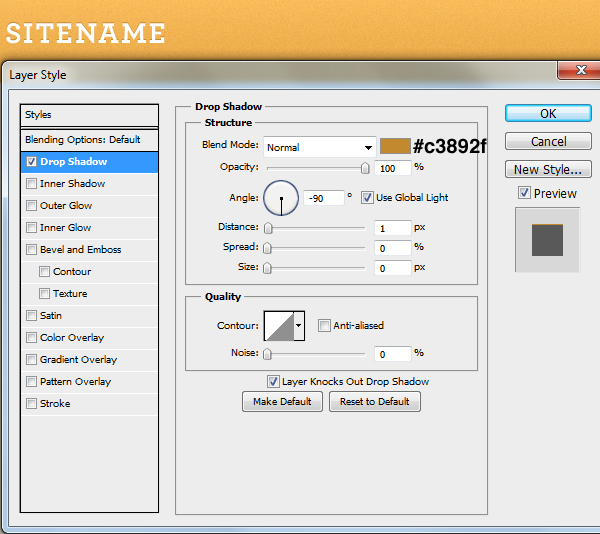Click the Noise slider handle

[267, 354]
